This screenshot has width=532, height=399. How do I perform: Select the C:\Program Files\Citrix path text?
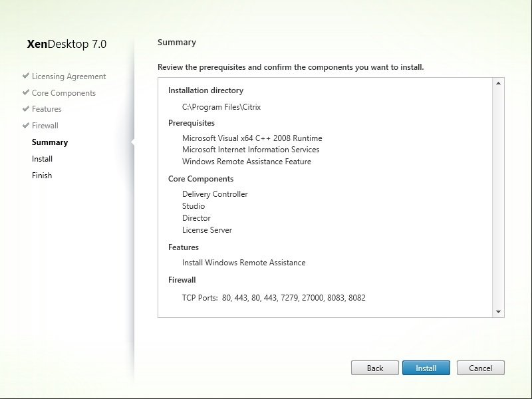click(221, 107)
